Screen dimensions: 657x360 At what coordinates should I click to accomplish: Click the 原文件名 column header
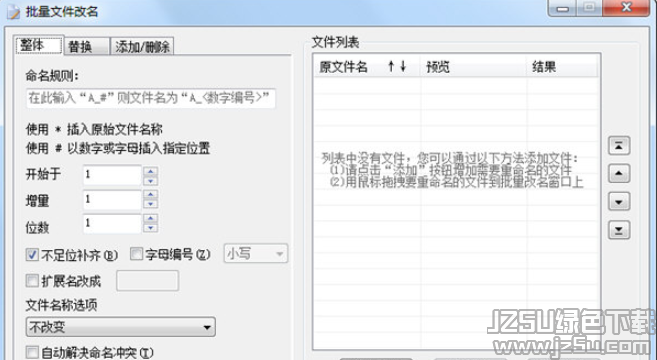coord(367,66)
